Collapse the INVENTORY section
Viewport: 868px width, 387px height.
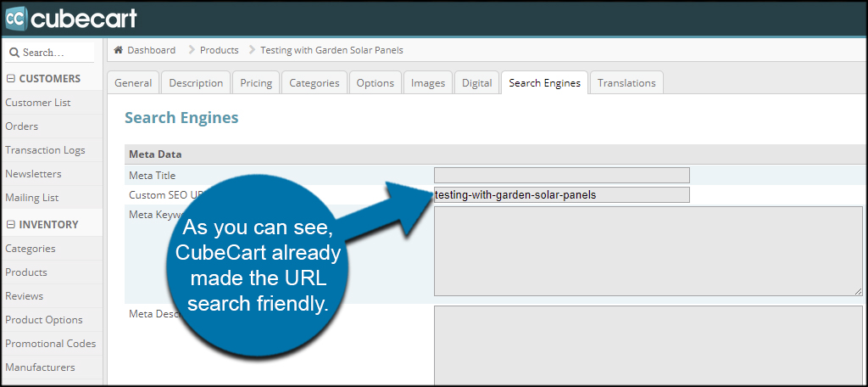(10, 225)
